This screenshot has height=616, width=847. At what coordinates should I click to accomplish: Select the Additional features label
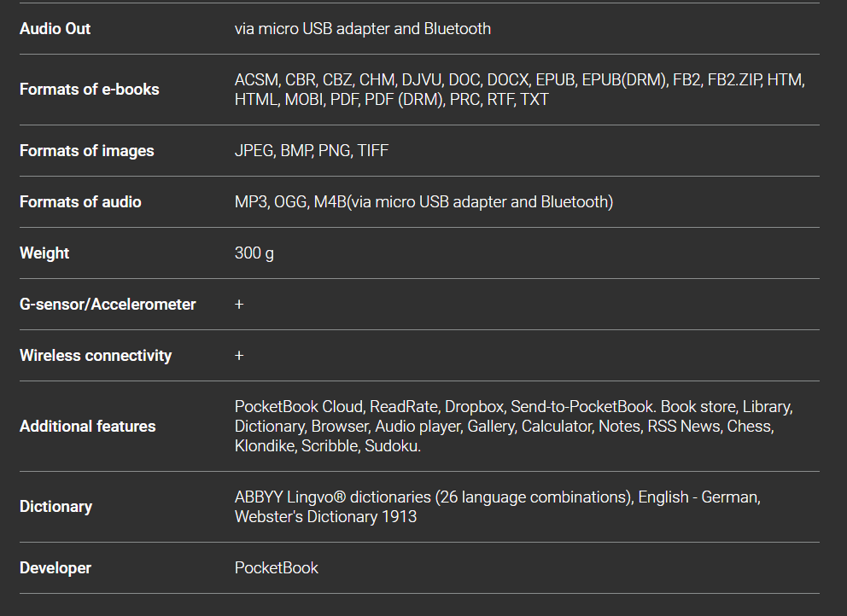click(87, 427)
